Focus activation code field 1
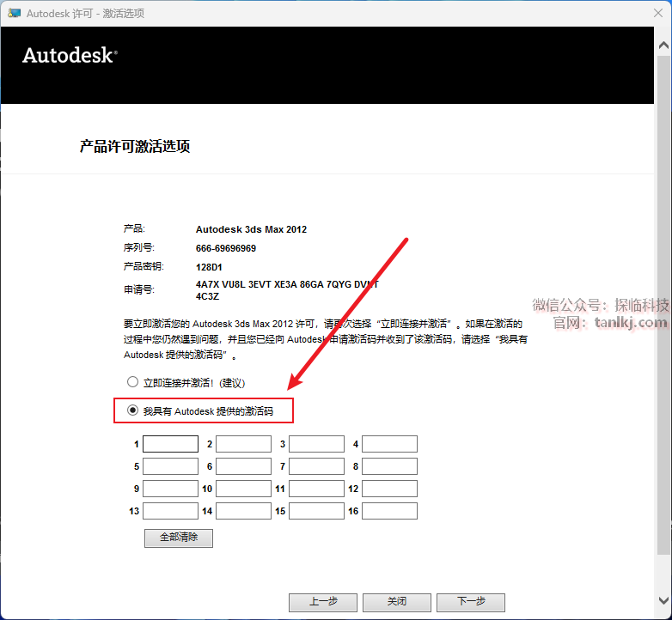Viewport: 672px width, 620px height. tap(170, 444)
